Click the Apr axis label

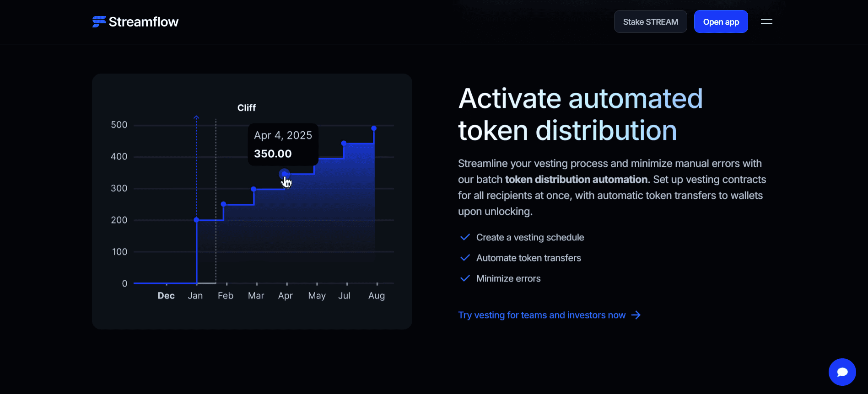click(x=286, y=296)
